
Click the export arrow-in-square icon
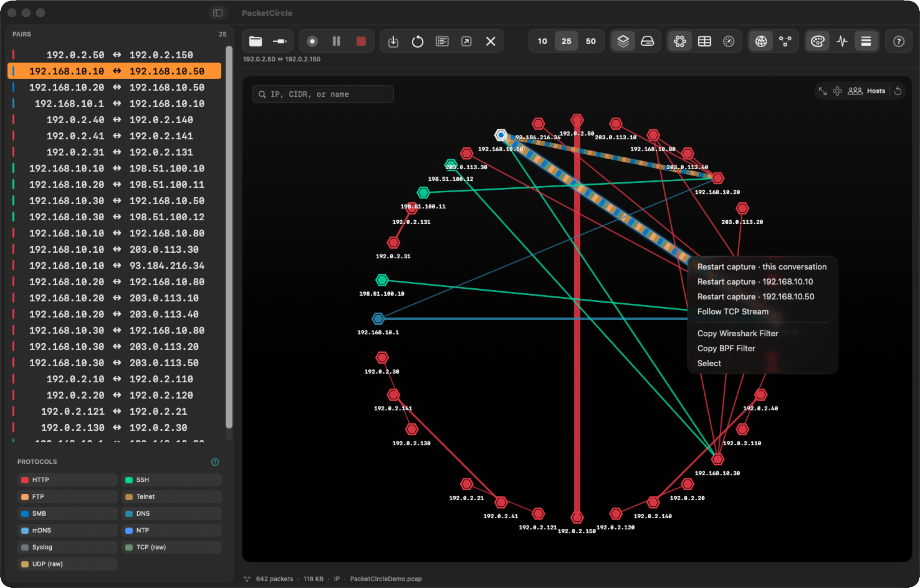tap(466, 41)
